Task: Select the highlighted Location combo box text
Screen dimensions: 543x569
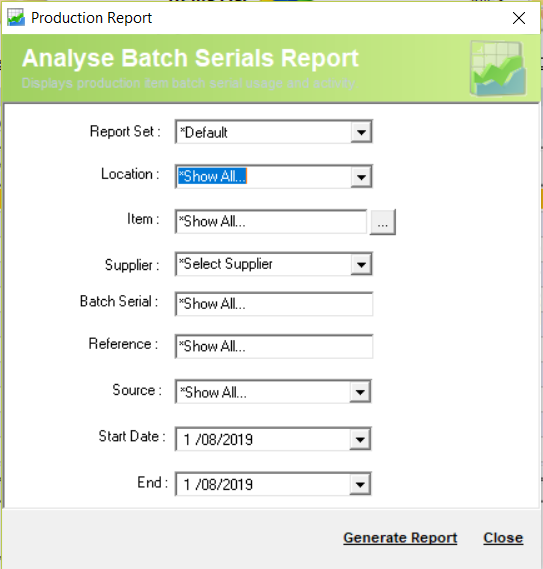Action: click(212, 176)
